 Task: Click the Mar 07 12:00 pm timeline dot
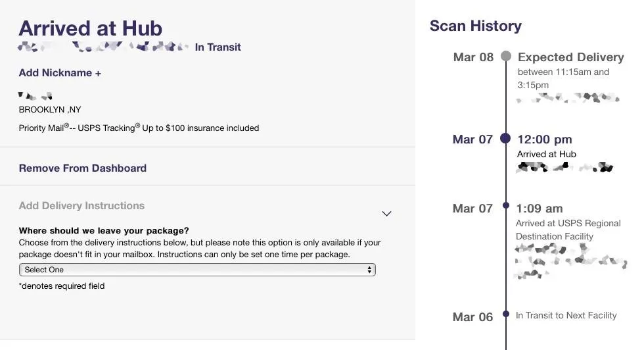(x=505, y=139)
